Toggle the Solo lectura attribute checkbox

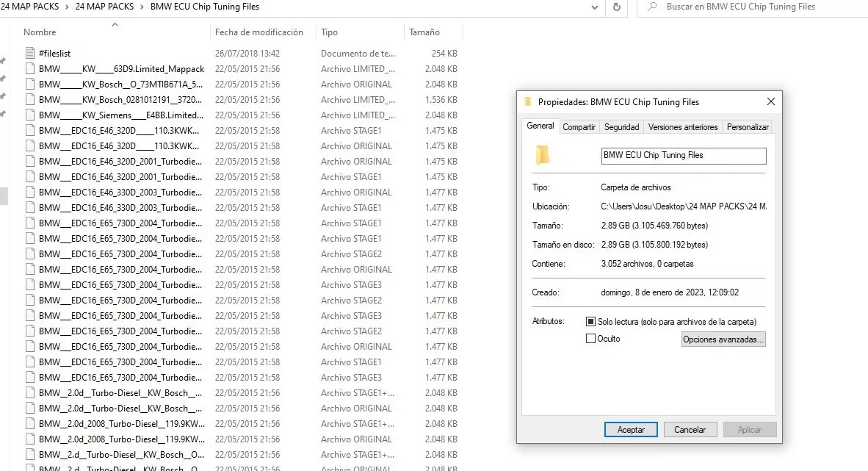[x=590, y=321]
